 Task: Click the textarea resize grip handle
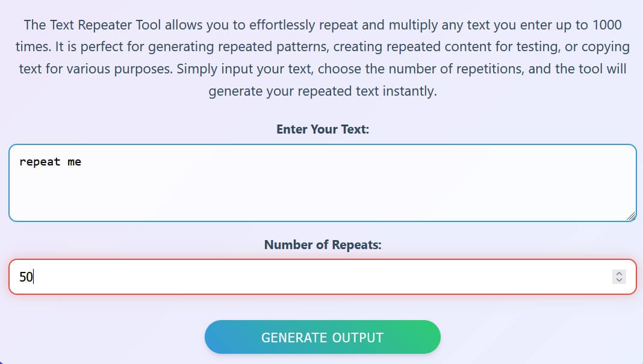[630, 216]
